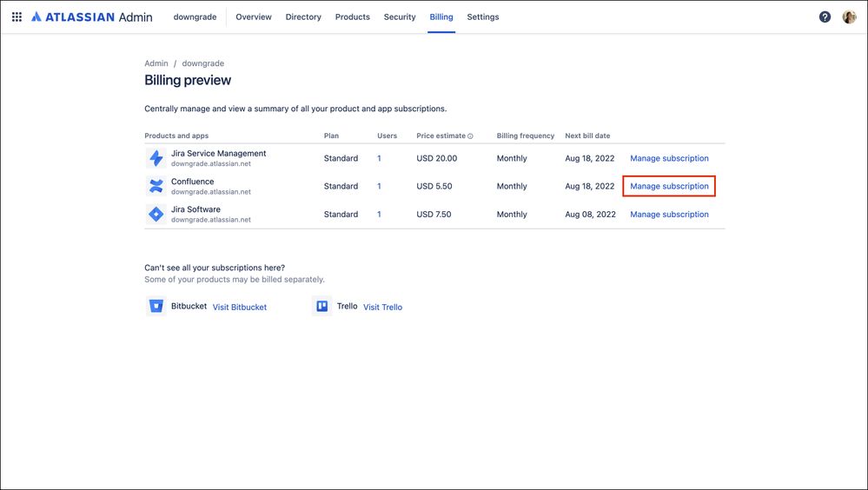Open the app switcher grid icon

[17, 17]
